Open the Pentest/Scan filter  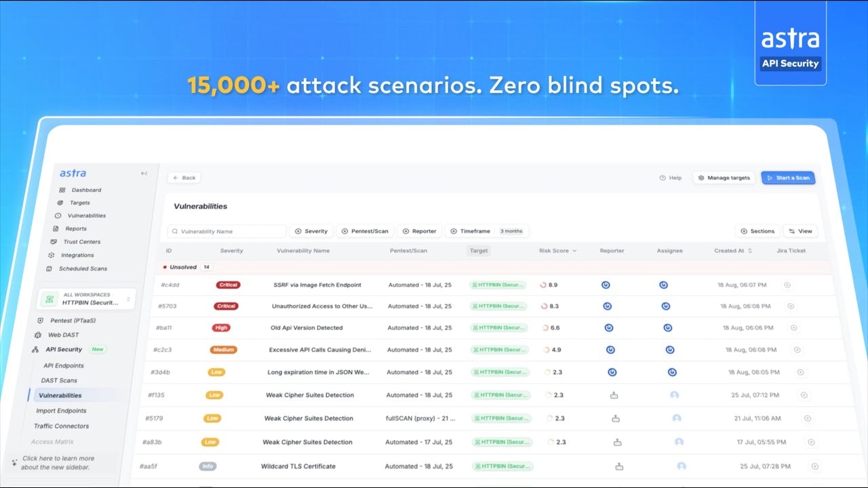[x=365, y=231]
